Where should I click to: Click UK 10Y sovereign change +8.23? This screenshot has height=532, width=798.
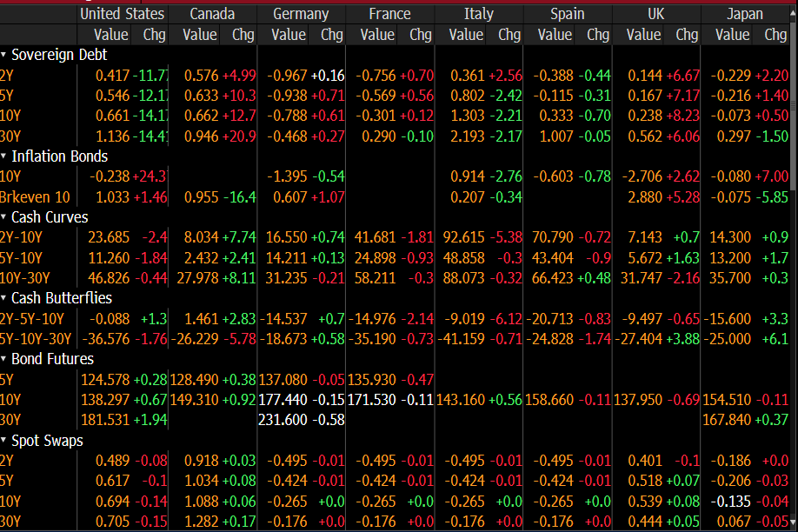coord(683,116)
